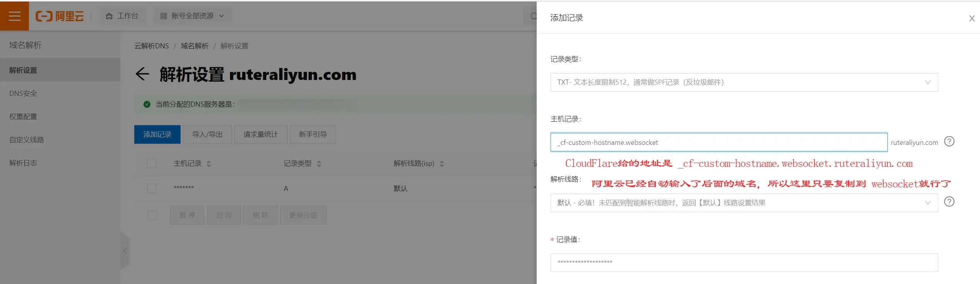Screen dimensions: 980x284
Task: Open the 解析线路 默认 dropdown
Action: pyautogui.click(x=744, y=203)
